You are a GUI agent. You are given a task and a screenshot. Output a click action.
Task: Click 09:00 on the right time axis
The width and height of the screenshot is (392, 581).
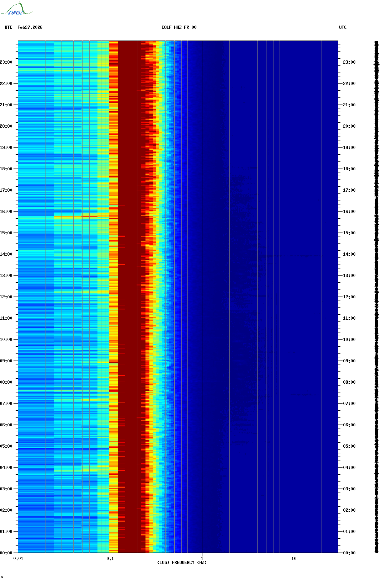point(349,361)
